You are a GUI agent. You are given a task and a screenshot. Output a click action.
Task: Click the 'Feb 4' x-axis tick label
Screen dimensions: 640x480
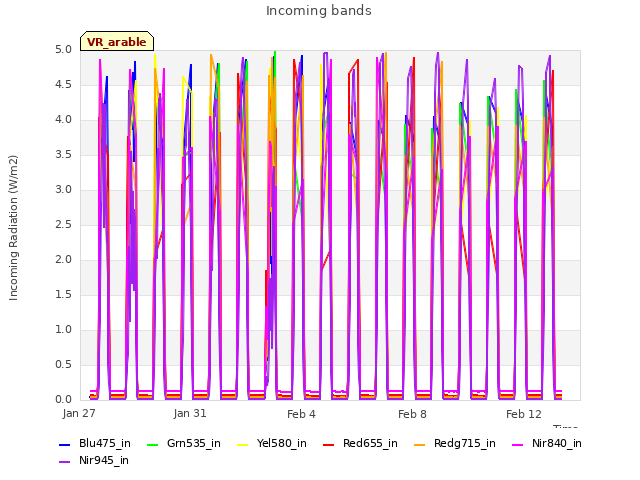click(x=301, y=414)
